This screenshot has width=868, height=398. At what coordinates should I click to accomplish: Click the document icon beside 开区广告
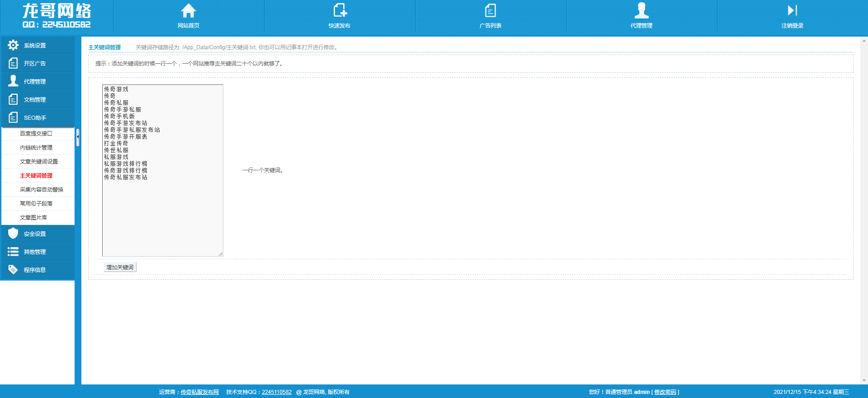13,63
